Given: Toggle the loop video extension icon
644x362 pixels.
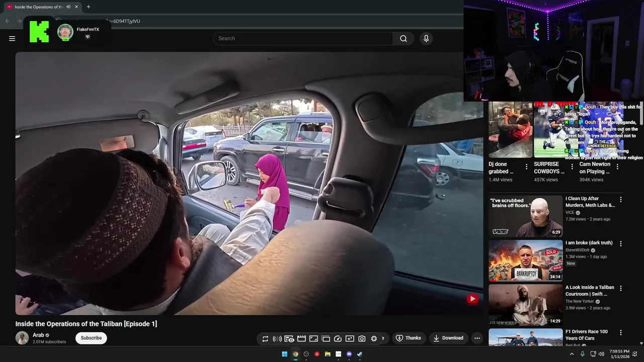Looking at the screenshot, I should 265,339.
